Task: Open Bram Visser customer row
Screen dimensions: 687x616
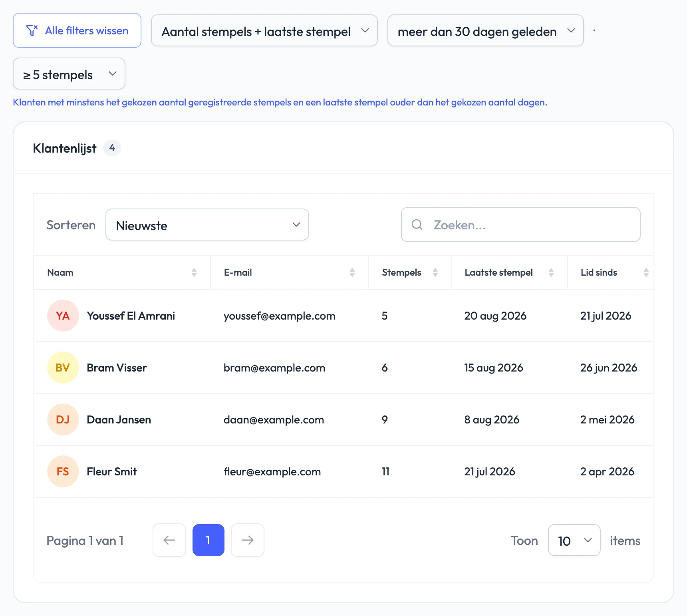Action: (x=343, y=368)
